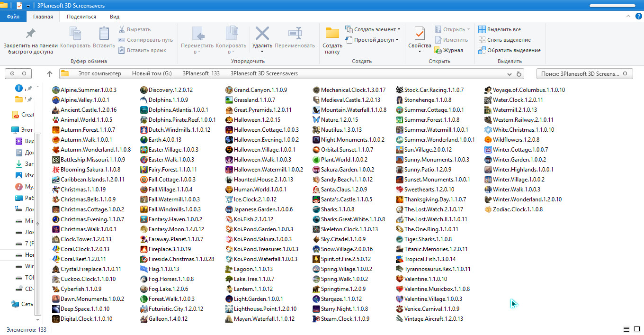Expand the Создать элемент dropdown
This screenshot has width=644, height=335.
click(x=399, y=29)
